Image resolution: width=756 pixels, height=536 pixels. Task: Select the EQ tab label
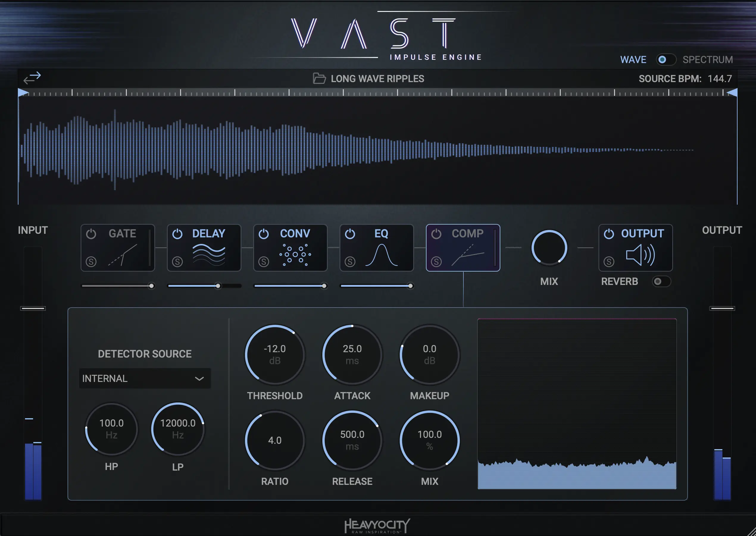381,234
